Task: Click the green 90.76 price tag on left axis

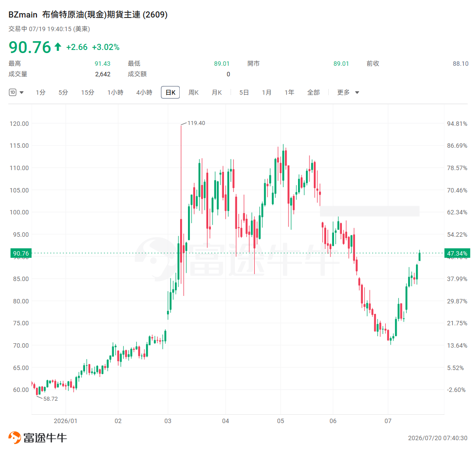Action: click(21, 253)
